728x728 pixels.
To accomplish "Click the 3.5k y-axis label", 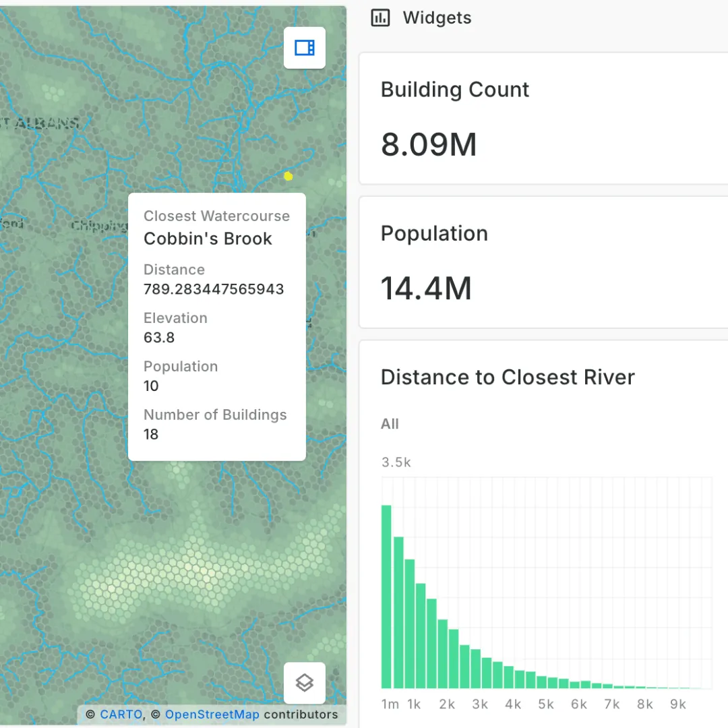I will (x=396, y=462).
